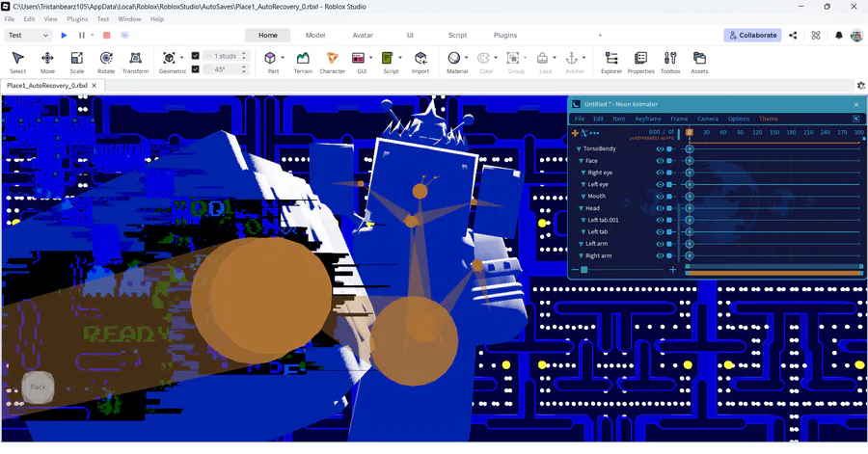Open the Toolbox panel

coord(670,63)
